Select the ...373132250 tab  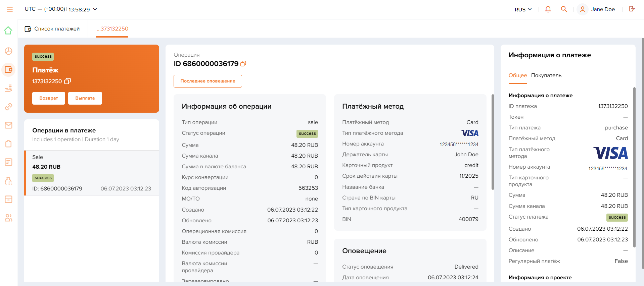(x=112, y=29)
